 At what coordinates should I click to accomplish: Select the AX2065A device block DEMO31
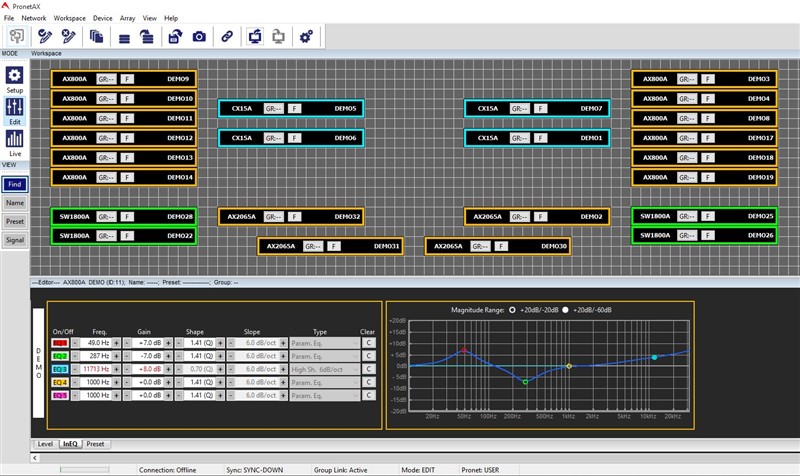tap(331, 246)
